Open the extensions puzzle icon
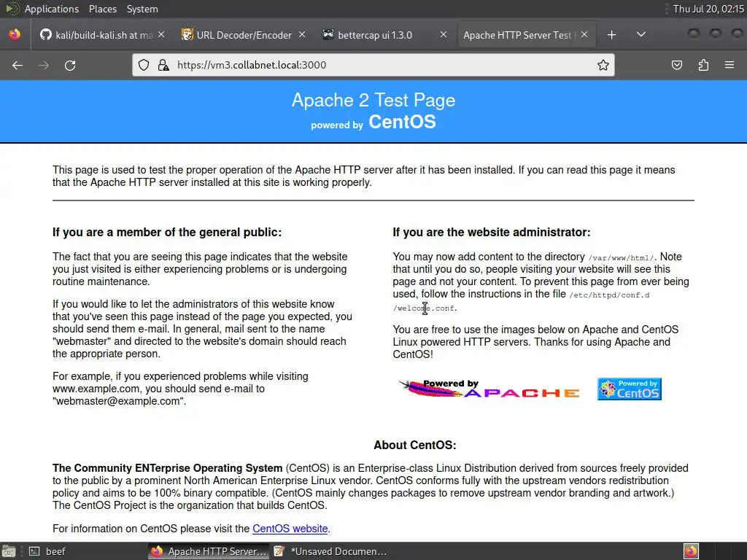Viewport: 747px width, 560px height. pyautogui.click(x=703, y=65)
